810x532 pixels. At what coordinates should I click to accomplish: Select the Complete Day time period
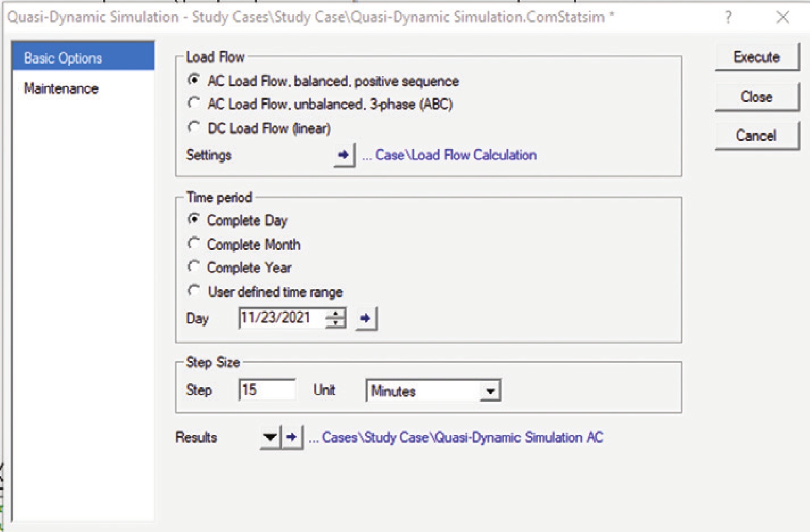tap(194, 220)
